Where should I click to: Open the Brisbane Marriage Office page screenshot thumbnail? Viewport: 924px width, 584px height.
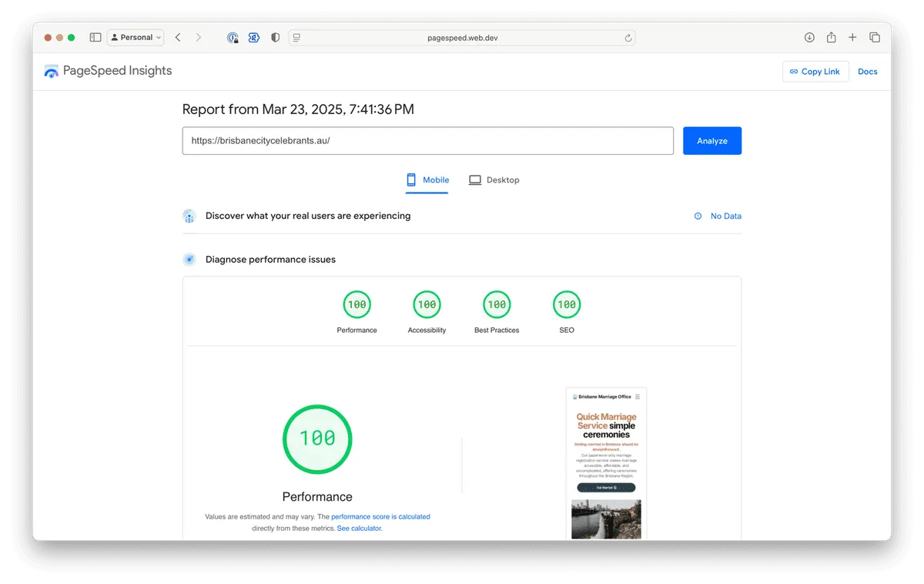pyautogui.click(x=606, y=464)
